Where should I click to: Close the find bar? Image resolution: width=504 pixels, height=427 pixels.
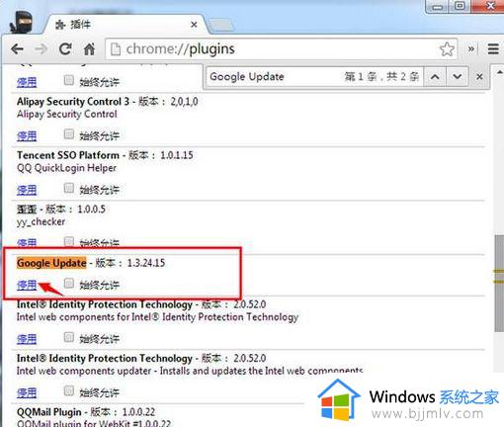point(479,77)
